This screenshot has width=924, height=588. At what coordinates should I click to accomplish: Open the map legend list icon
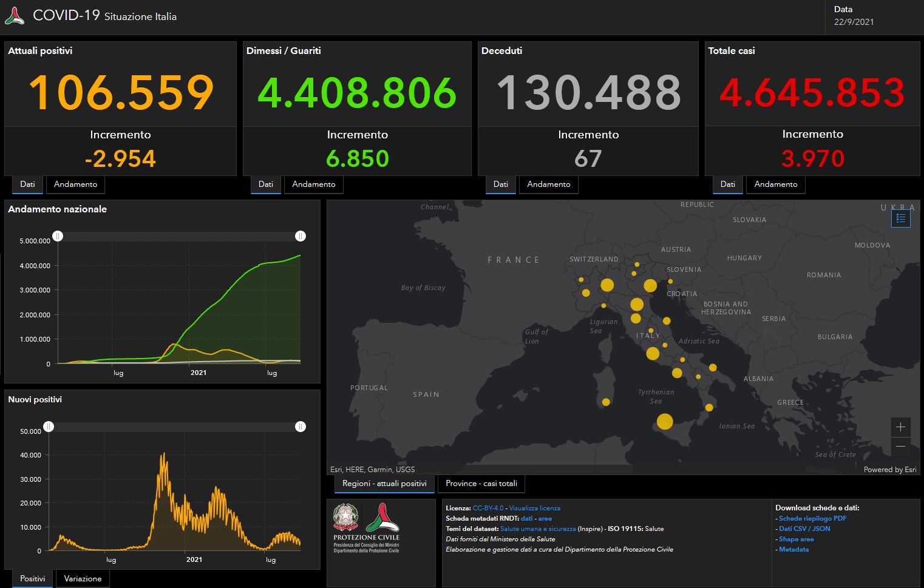[x=900, y=218]
